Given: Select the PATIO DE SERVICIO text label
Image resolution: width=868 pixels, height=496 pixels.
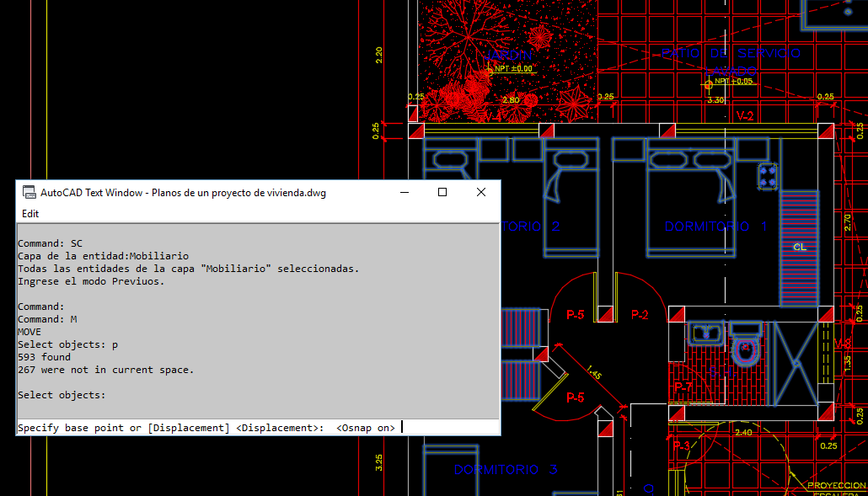Looking at the screenshot, I should (731, 53).
